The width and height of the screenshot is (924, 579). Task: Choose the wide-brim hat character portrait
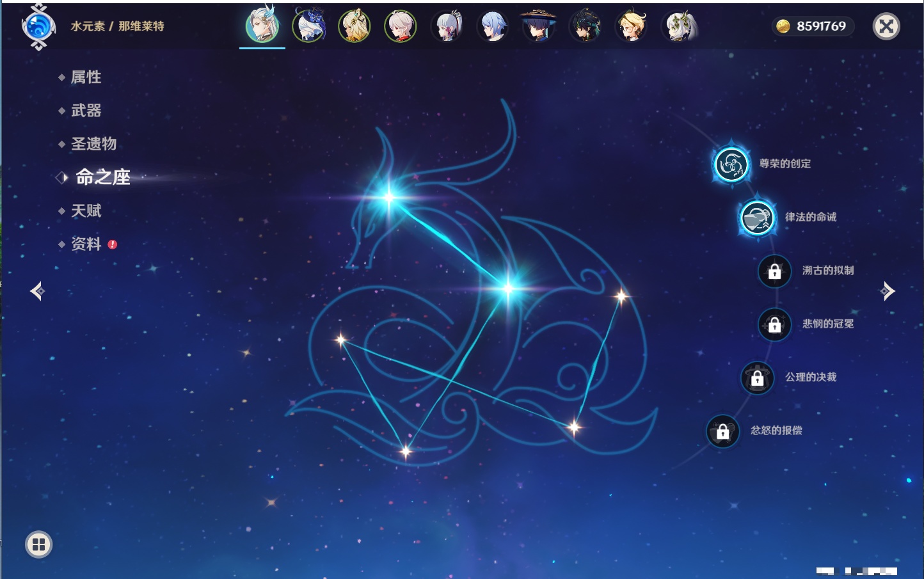click(539, 26)
